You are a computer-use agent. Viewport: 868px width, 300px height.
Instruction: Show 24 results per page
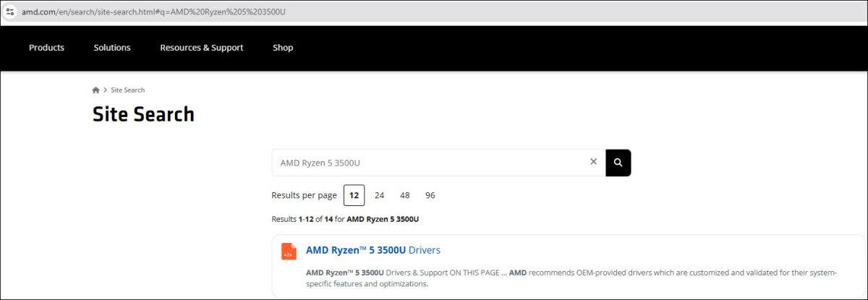point(379,195)
